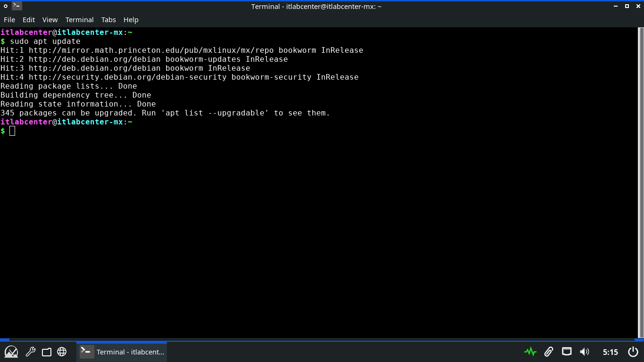Click the terminal icon in the title bar

17,6
